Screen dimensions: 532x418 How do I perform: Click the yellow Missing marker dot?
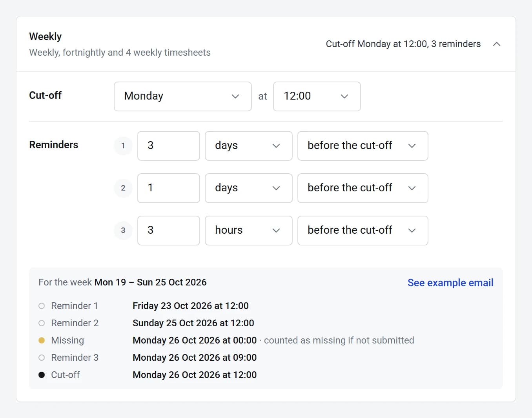(42, 340)
